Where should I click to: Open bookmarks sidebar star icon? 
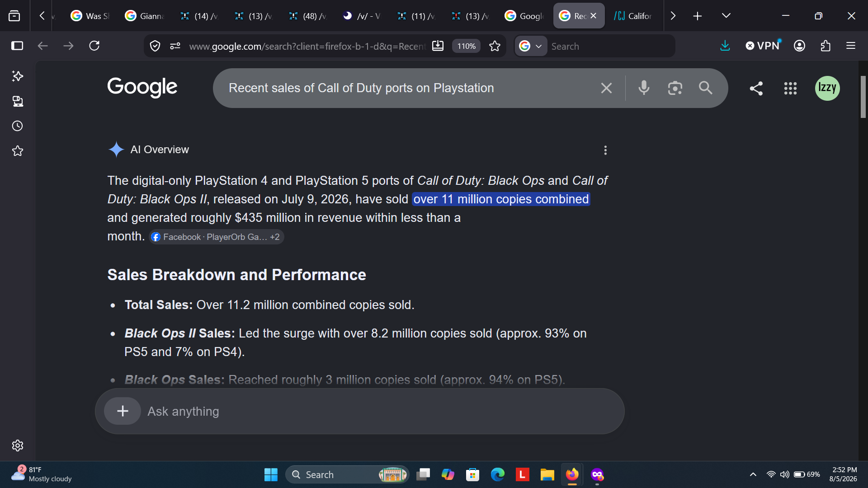tap(18, 151)
